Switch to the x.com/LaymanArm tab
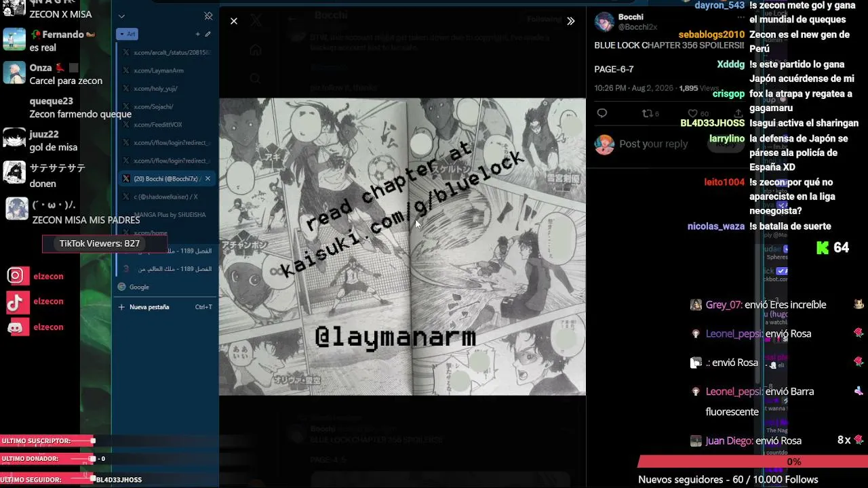The width and height of the screenshot is (868, 488). 167,70
